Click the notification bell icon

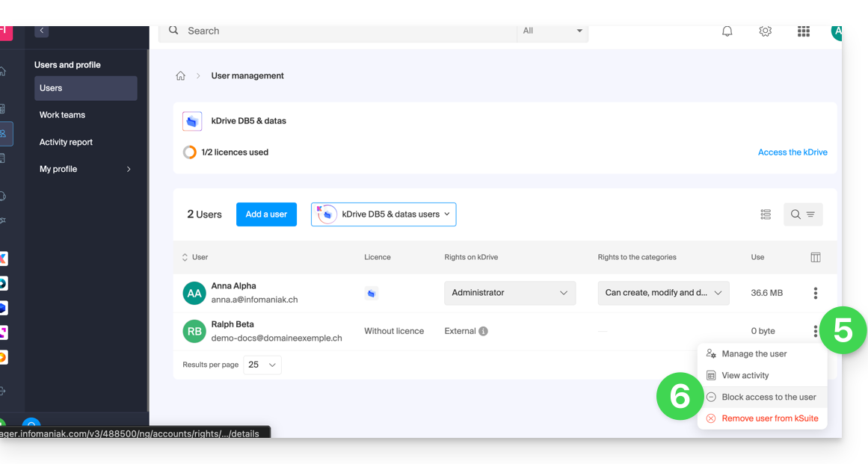(x=727, y=31)
